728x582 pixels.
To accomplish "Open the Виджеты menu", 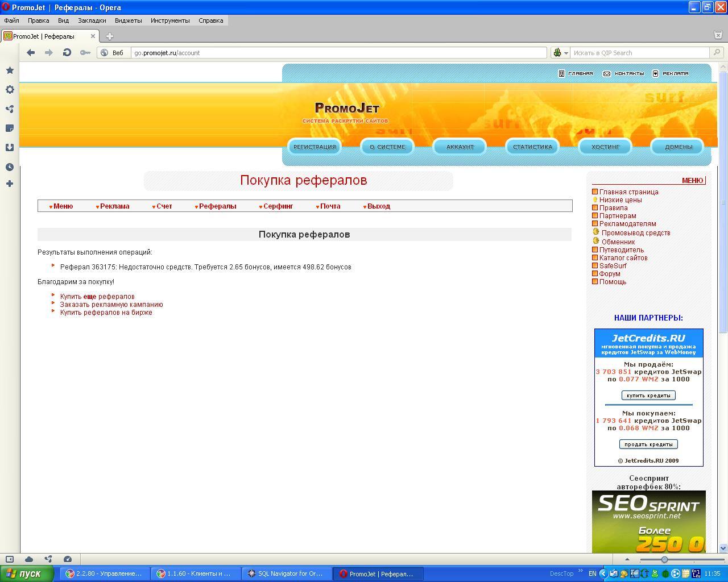I will click(x=128, y=20).
